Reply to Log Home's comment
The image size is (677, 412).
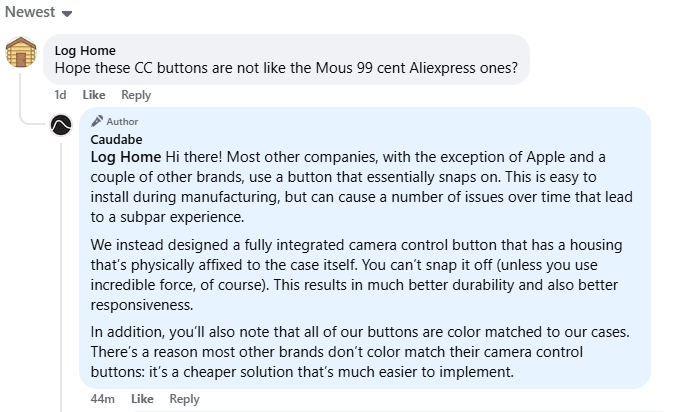pyautogui.click(x=136, y=95)
